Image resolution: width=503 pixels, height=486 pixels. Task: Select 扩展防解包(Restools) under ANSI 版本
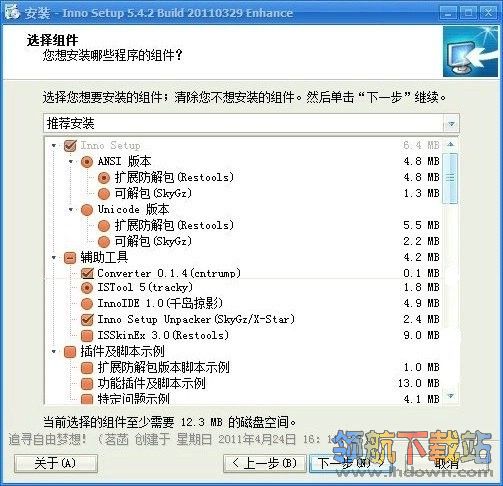click(x=104, y=178)
